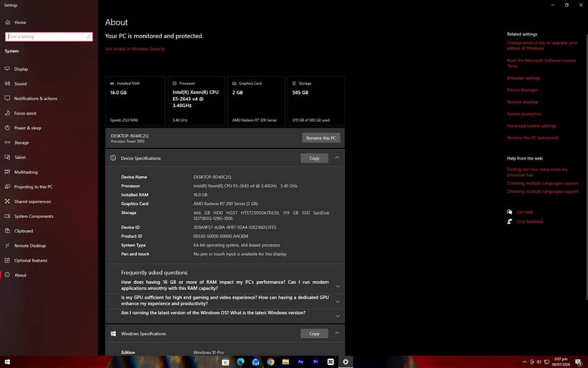Click Rename this PC button
The image size is (588, 368).
coord(321,138)
